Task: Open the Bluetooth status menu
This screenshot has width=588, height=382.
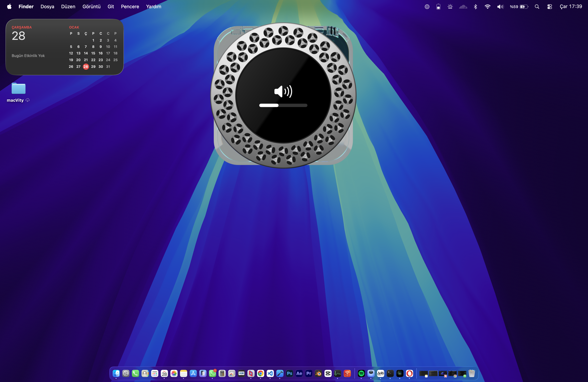Action: pyautogui.click(x=475, y=6)
